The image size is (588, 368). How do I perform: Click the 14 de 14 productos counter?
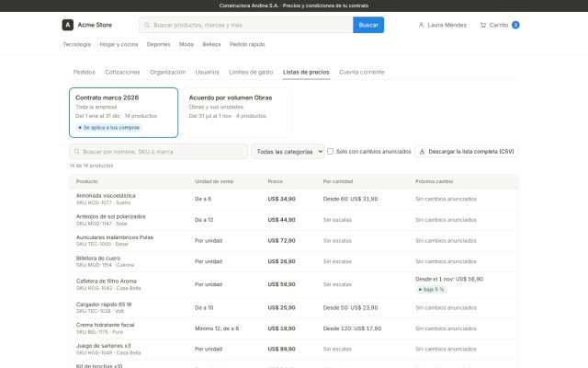(91, 166)
